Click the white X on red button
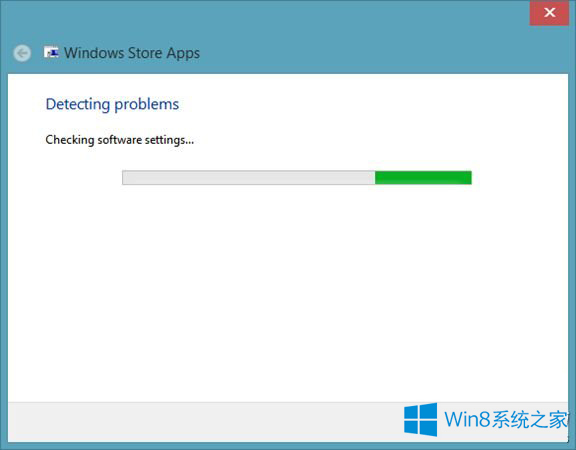This screenshot has height=450, width=576. [550, 13]
